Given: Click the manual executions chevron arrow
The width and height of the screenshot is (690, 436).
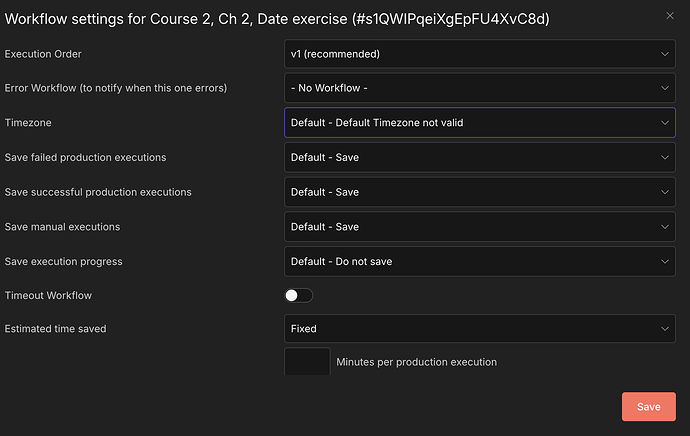Looking at the screenshot, I should [x=666, y=227].
